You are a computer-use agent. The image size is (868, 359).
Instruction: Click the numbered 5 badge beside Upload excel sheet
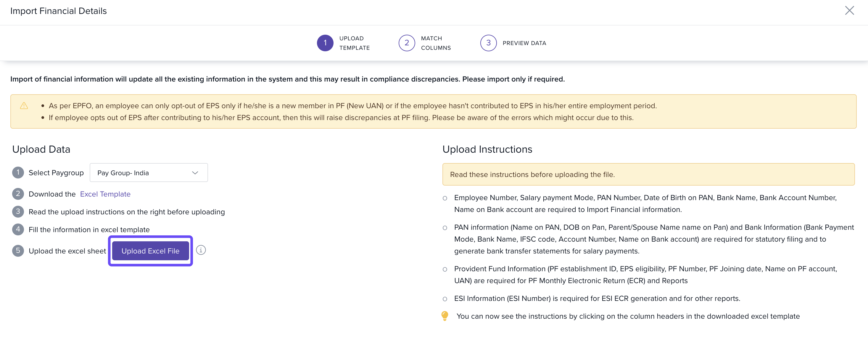pyautogui.click(x=18, y=251)
